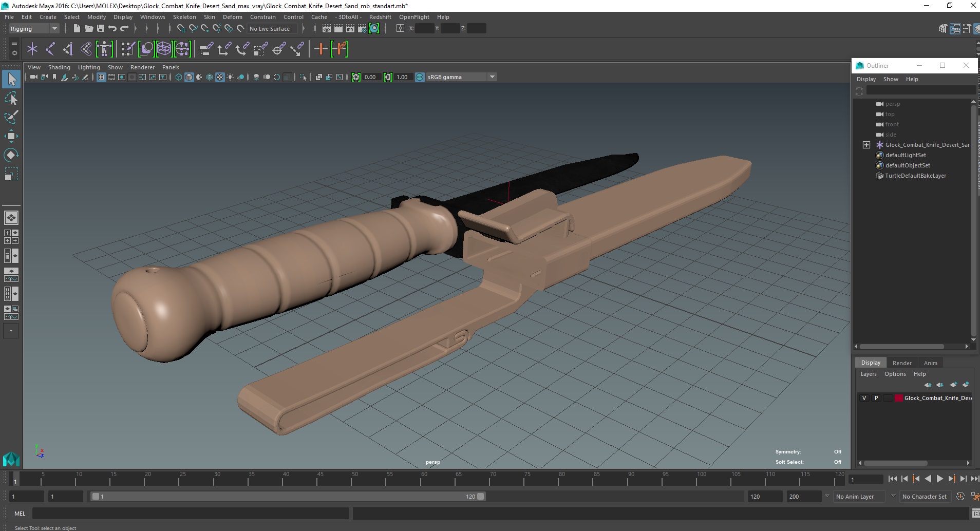Click the Set Key shelf icon

tap(321, 49)
